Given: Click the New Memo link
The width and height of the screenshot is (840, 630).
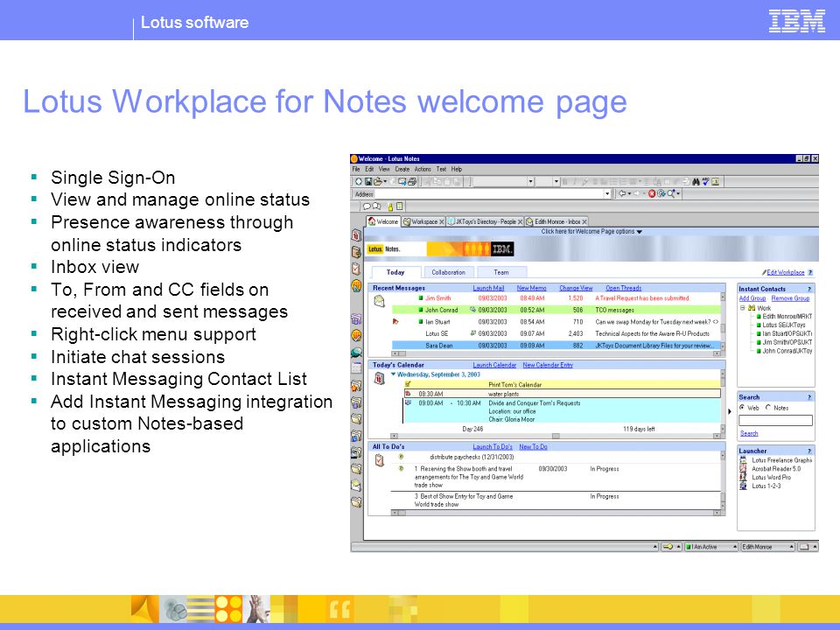Looking at the screenshot, I should click(x=531, y=288).
